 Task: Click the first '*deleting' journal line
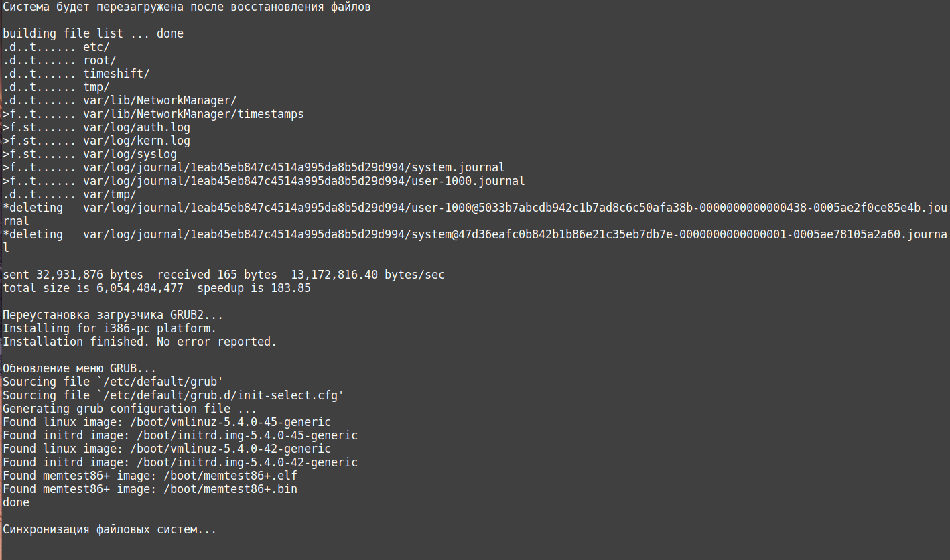point(475,214)
